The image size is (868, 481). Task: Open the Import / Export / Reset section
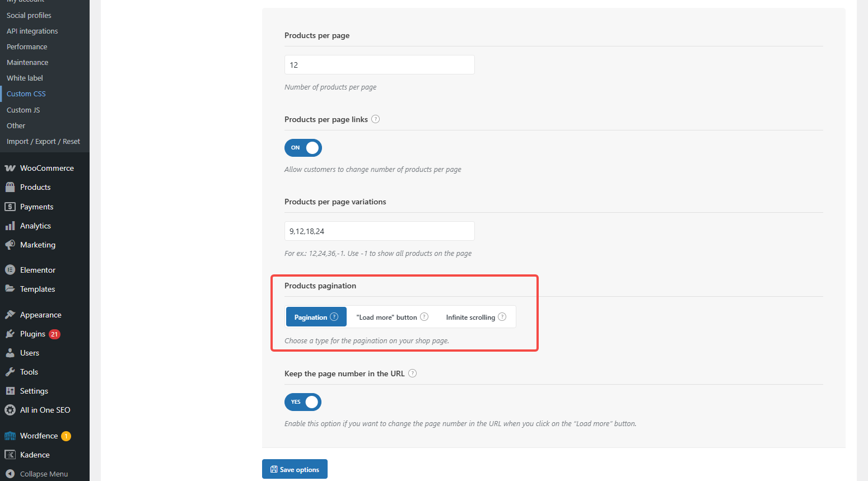[x=43, y=141]
